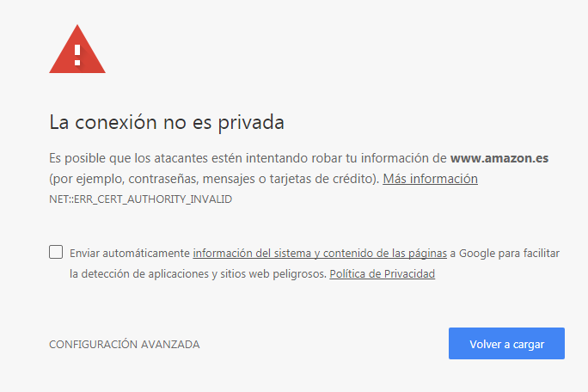Click the La conexión no es privada heading

click(167, 122)
